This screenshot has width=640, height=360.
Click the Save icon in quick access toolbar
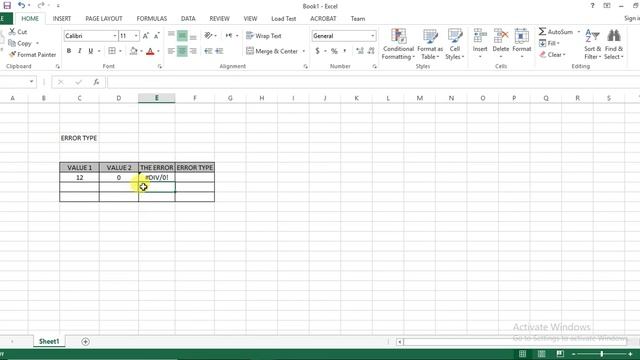(7, 5)
